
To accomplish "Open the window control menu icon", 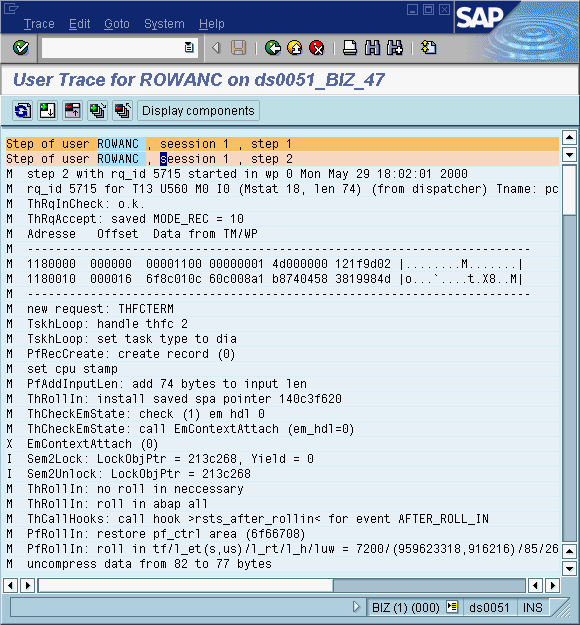I will coord(11,8).
